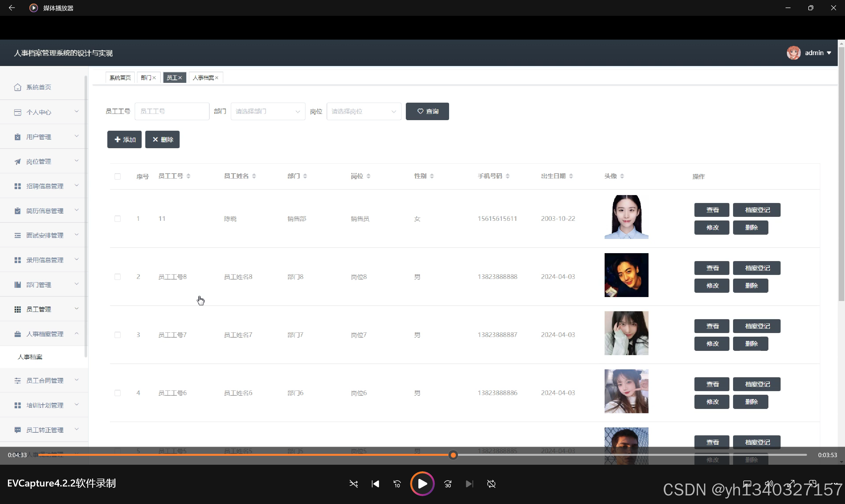845x504 pixels.
Task: Select the checkbox for row 3 员工工号7
Action: (118, 335)
